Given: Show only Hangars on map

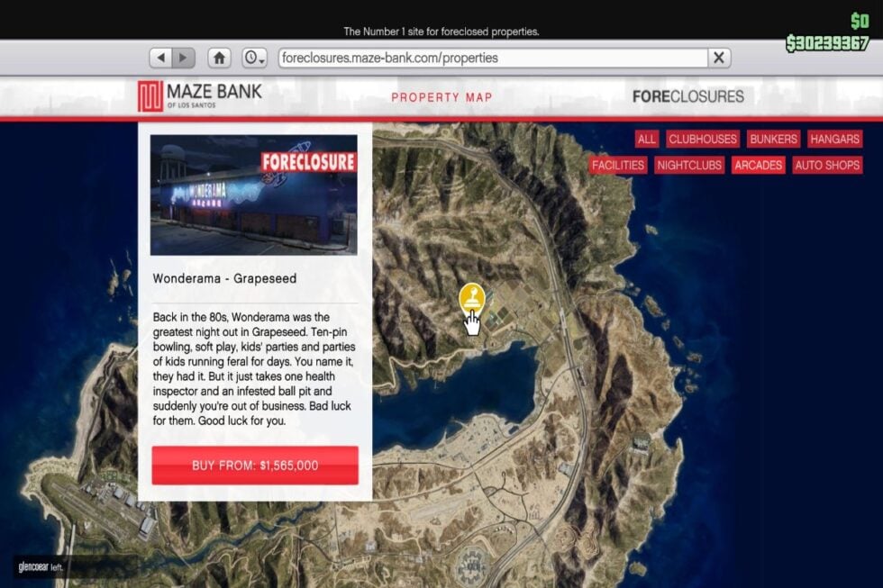Looking at the screenshot, I should click(834, 139).
